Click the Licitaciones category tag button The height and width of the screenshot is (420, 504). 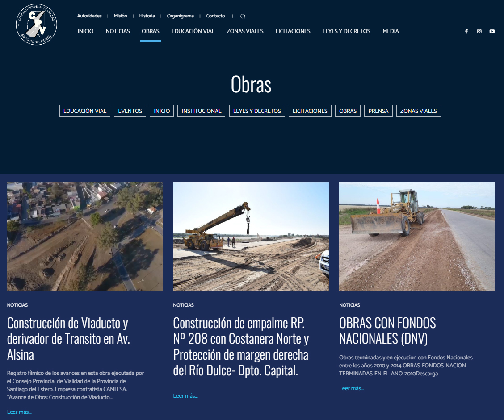[x=310, y=111]
